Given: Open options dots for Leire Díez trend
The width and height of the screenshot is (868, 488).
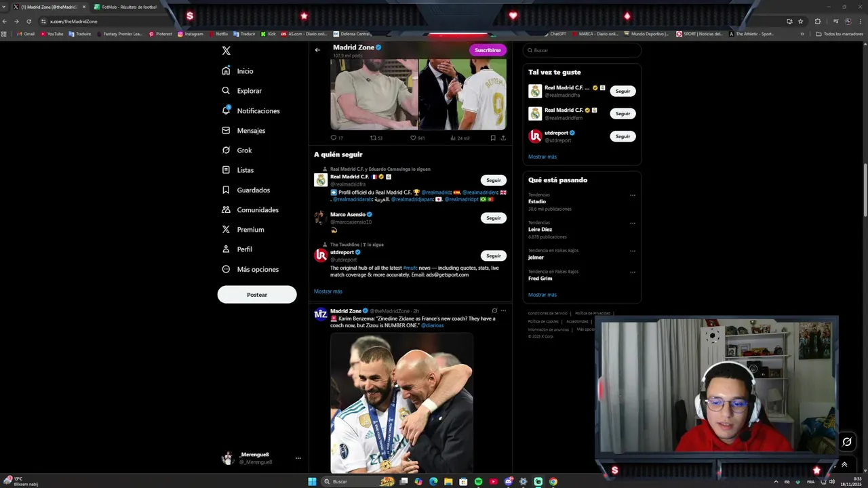Looking at the screenshot, I should (633, 223).
